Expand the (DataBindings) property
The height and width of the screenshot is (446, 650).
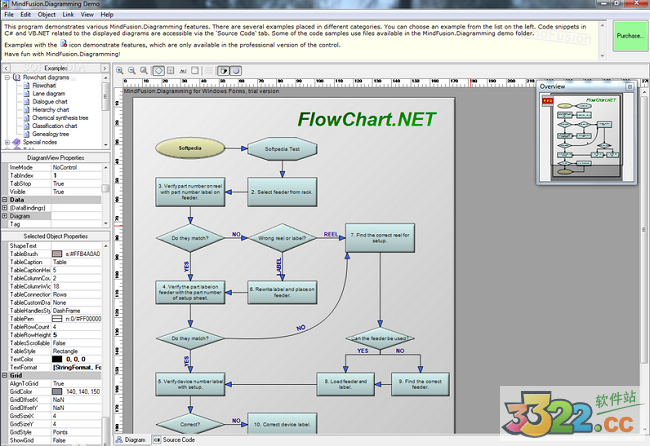(5, 208)
